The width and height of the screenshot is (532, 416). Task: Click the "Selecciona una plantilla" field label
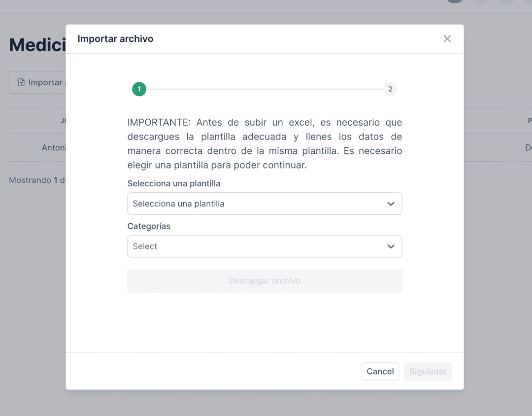(174, 183)
